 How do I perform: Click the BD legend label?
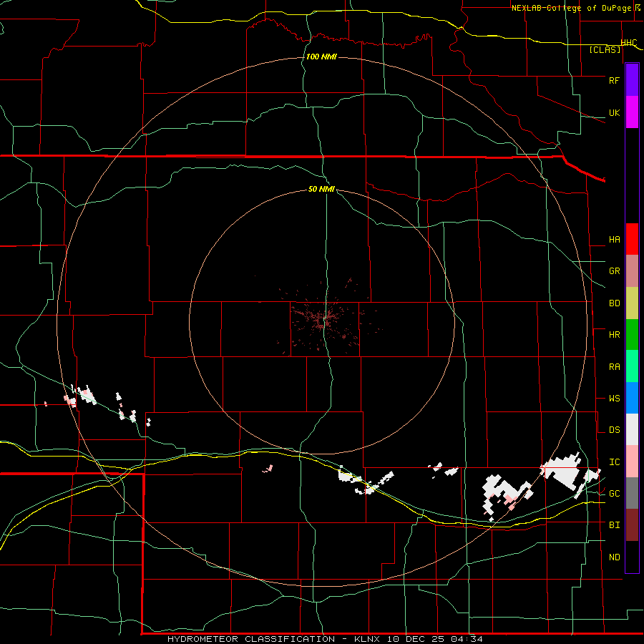click(614, 303)
